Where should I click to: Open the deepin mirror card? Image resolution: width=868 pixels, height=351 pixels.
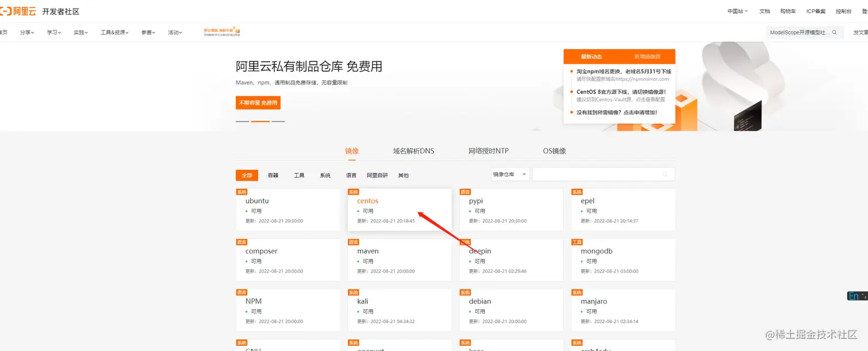(x=511, y=260)
